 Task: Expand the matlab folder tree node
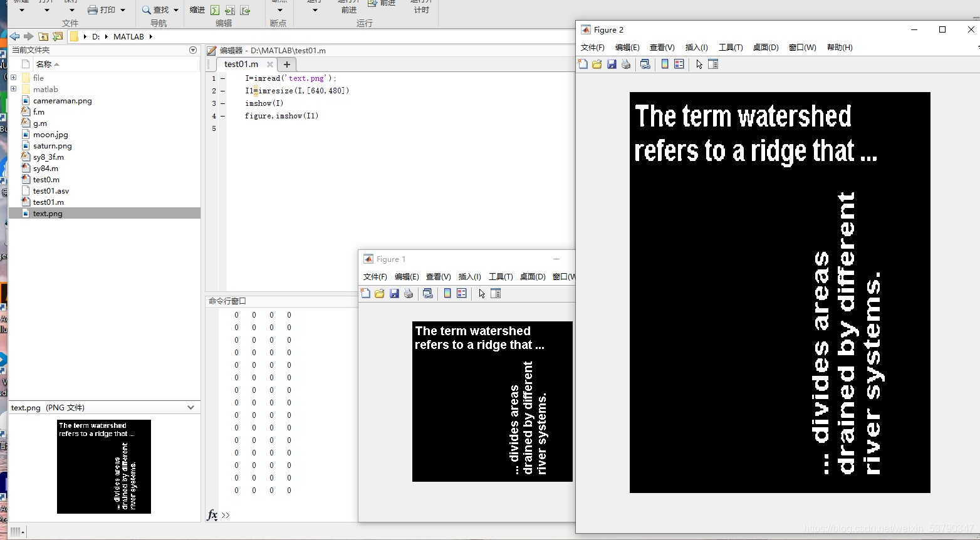pos(13,89)
